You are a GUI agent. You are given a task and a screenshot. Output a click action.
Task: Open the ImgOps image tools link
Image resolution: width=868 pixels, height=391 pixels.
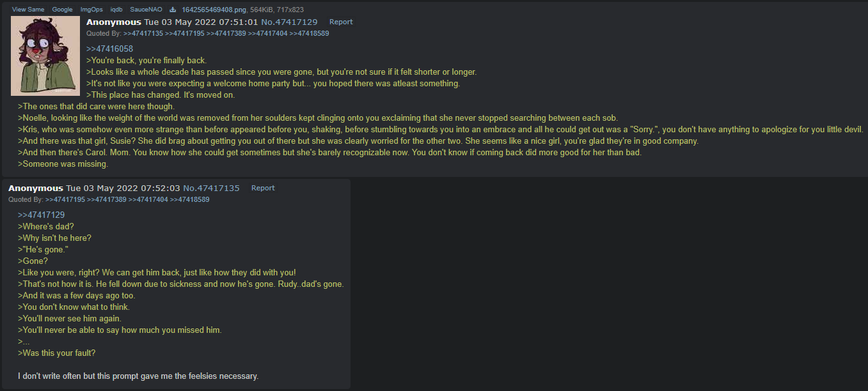pyautogui.click(x=91, y=10)
